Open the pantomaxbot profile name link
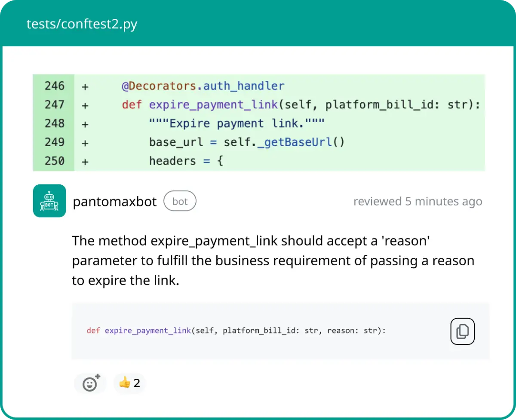The width and height of the screenshot is (516, 420). click(115, 202)
